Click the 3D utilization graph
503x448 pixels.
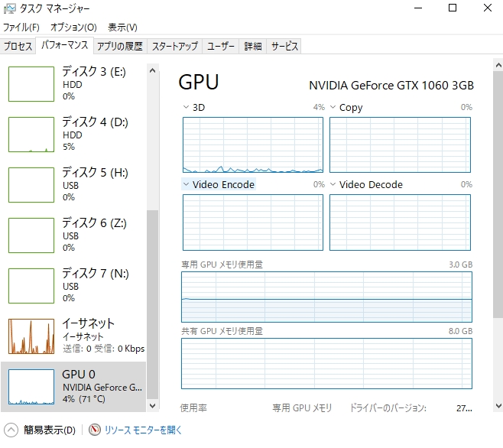pos(253,144)
